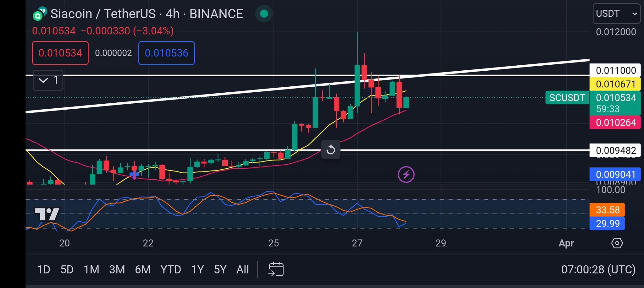Click the red sell price 0.010534 button
The height and width of the screenshot is (288, 644).
pyautogui.click(x=60, y=53)
